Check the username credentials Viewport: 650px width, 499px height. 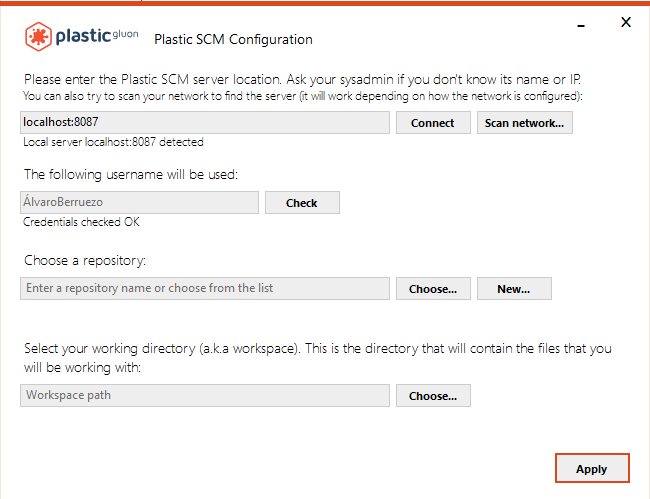click(x=301, y=203)
